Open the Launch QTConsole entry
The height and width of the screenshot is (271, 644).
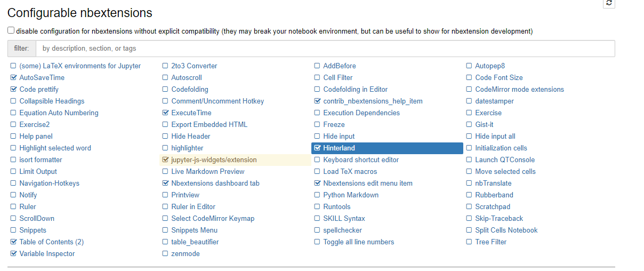click(x=505, y=160)
